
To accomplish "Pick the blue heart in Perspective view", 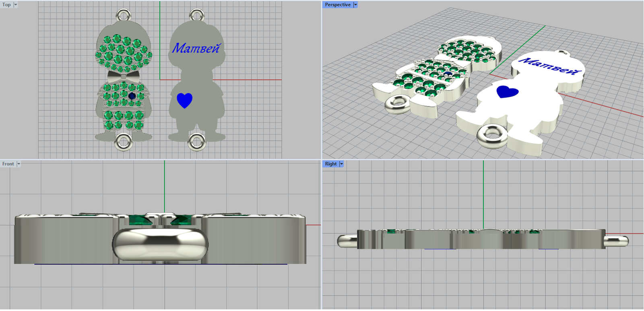I will [x=507, y=91].
